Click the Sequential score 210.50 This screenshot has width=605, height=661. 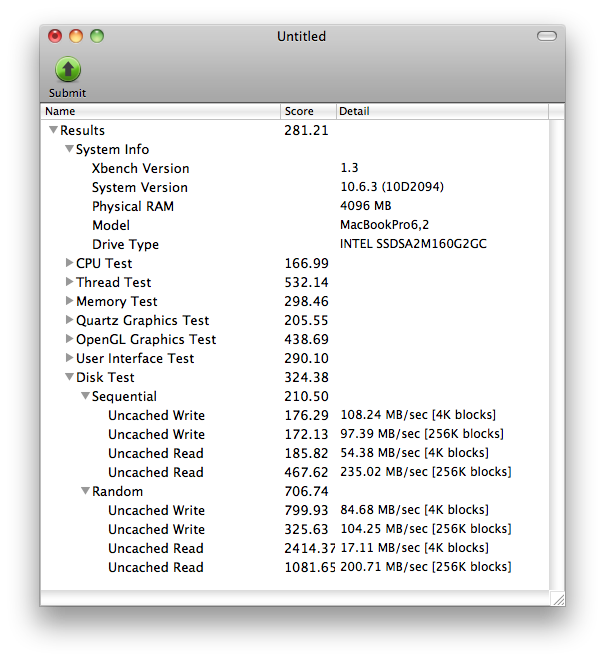pos(306,396)
